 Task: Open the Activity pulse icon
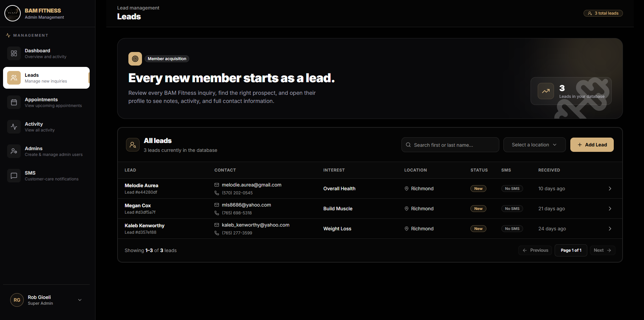tap(14, 127)
